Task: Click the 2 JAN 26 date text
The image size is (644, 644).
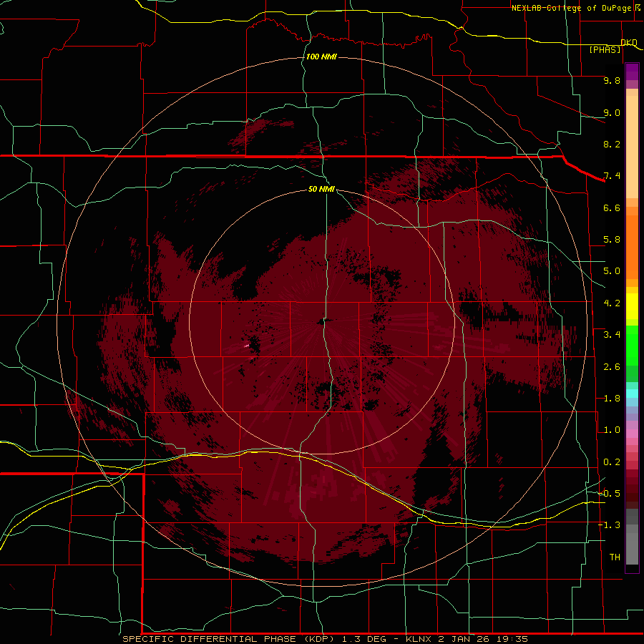Action: pyautogui.click(x=464, y=639)
